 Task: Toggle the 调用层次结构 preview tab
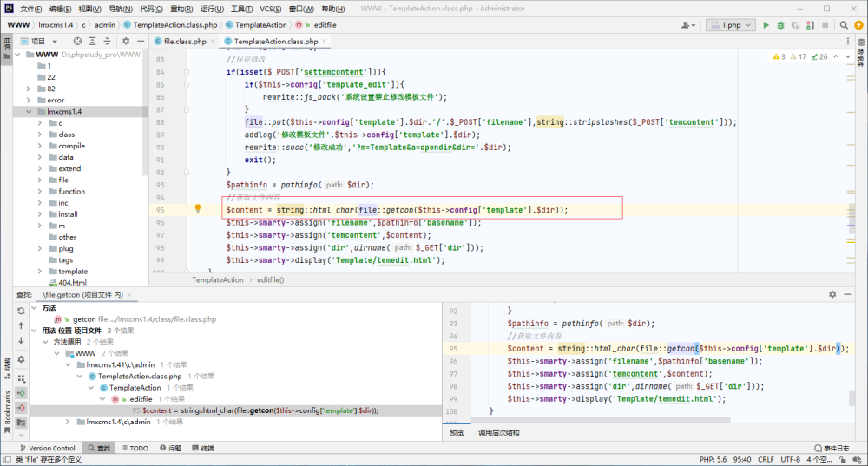coord(499,433)
